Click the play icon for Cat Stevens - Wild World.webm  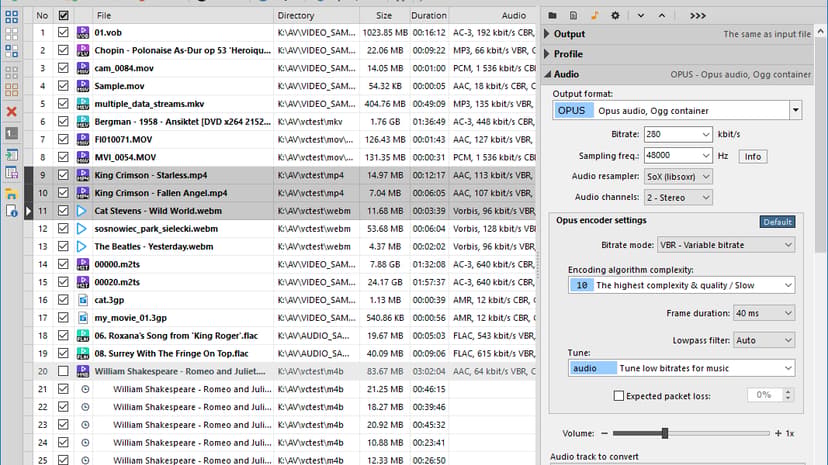82,211
